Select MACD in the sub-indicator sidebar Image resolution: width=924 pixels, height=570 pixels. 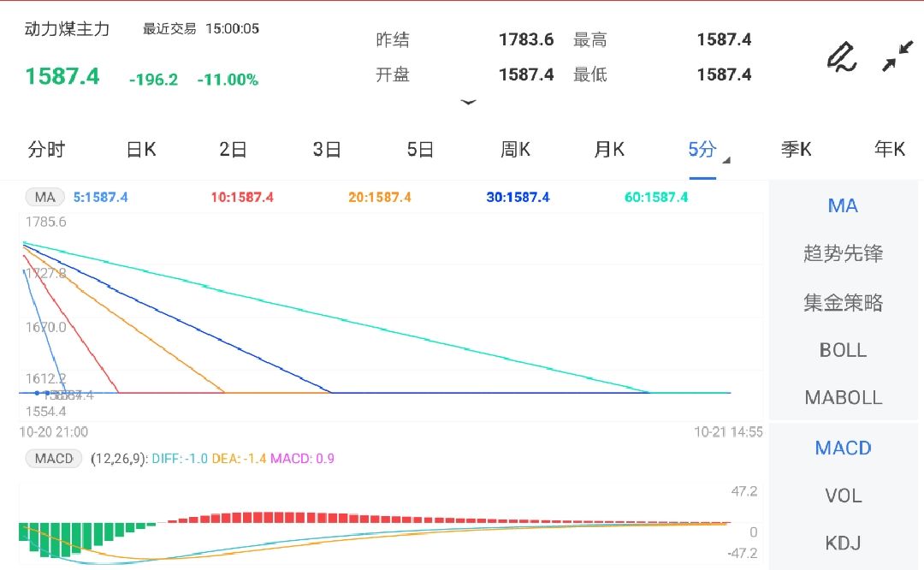coord(843,448)
